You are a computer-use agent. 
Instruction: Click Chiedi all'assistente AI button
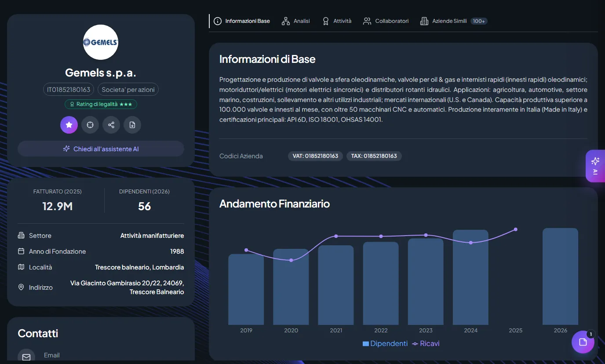[x=101, y=149]
